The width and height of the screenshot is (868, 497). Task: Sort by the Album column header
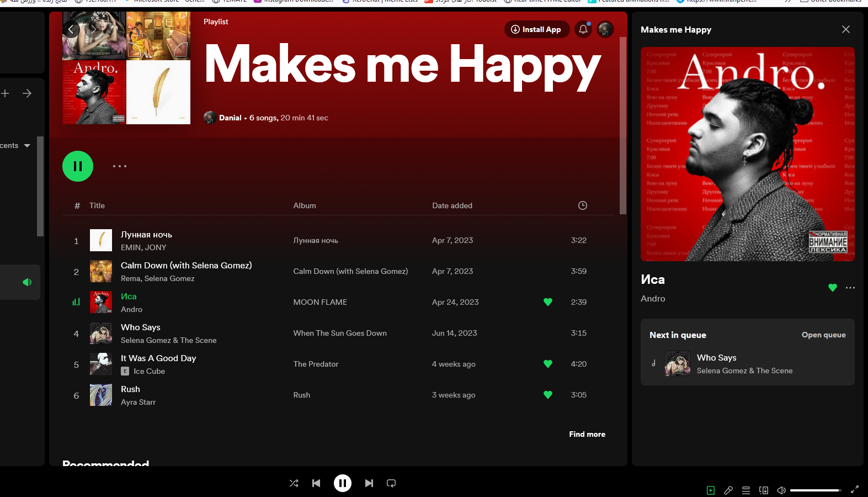pyautogui.click(x=305, y=205)
